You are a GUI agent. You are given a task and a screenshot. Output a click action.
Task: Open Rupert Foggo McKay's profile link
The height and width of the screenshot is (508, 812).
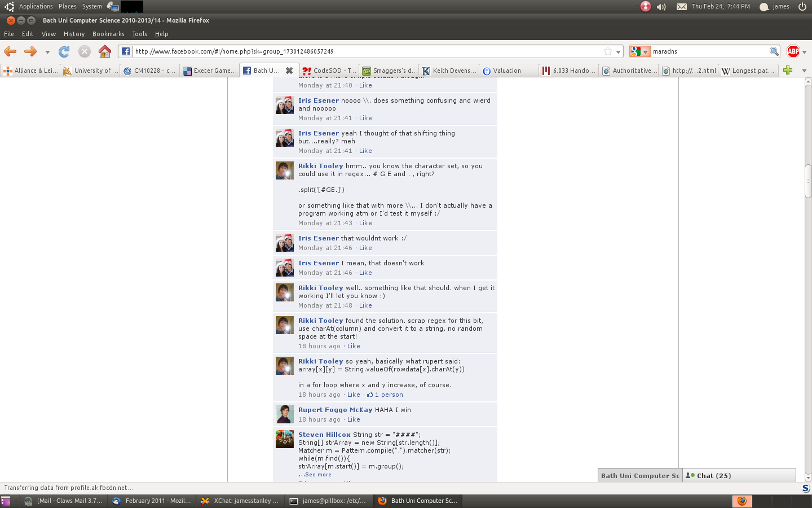[335, 410]
